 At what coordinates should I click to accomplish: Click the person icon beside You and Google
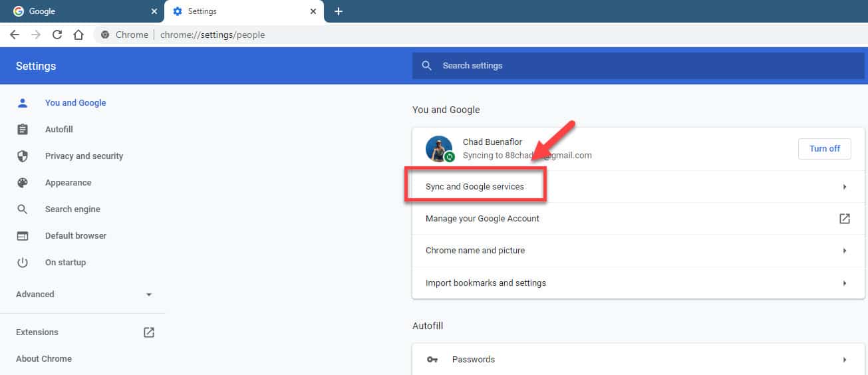click(23, 103)
